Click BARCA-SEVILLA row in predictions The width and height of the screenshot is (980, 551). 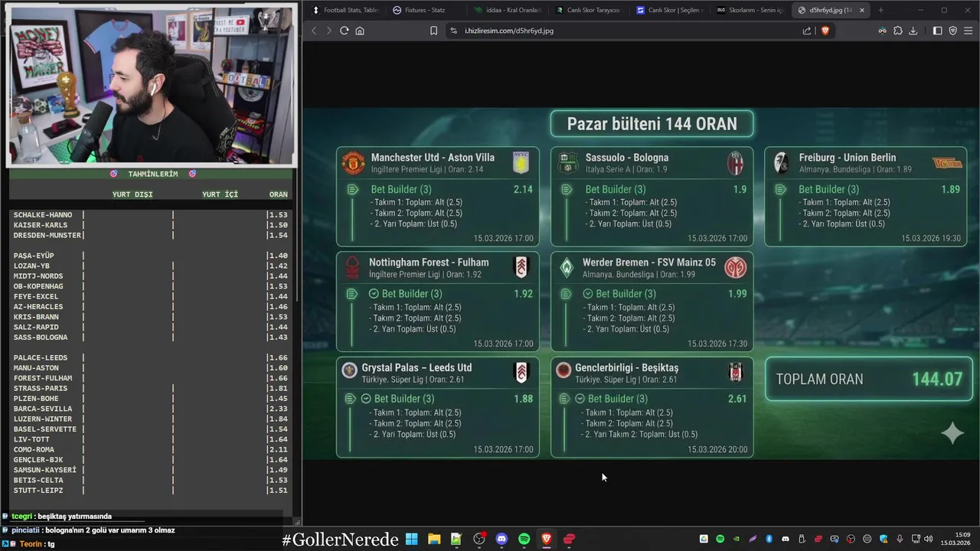coord(151,409)
